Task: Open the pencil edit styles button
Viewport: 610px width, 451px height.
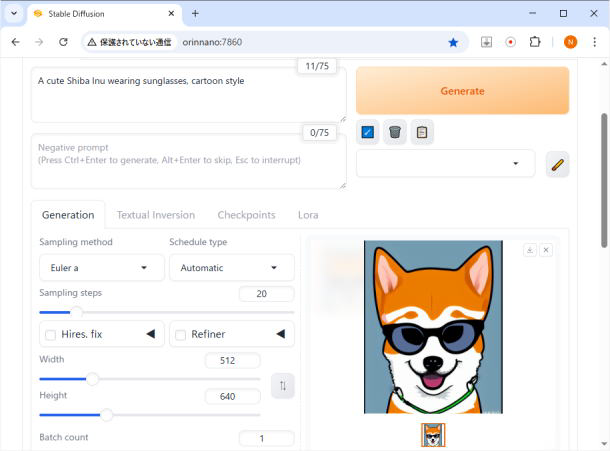Action: pos(557,164)
